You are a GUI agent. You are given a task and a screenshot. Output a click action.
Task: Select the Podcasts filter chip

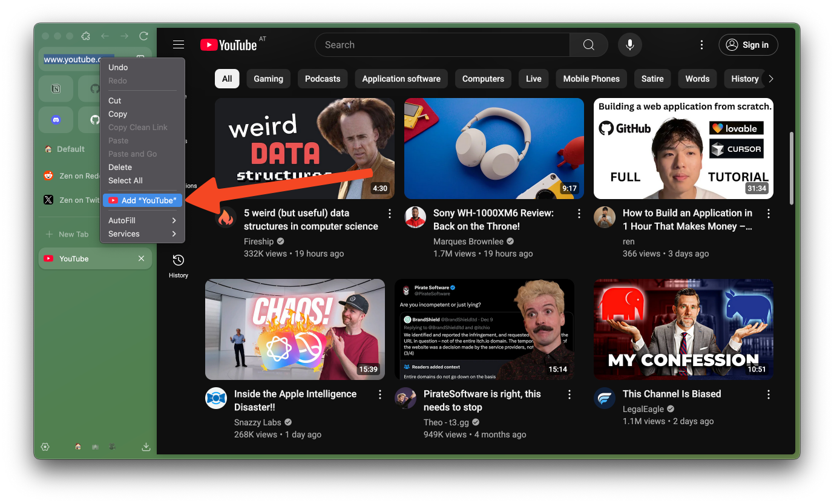click(323, 79)
